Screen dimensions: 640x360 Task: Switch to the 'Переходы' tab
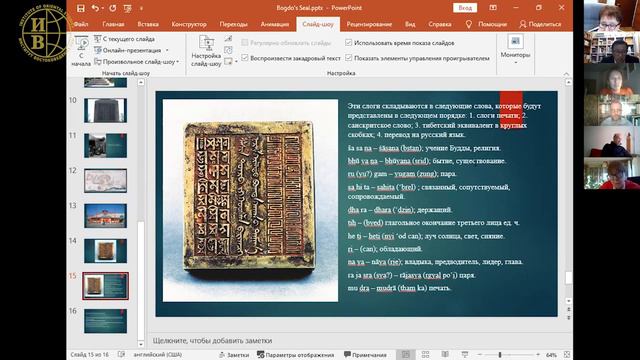233,24
